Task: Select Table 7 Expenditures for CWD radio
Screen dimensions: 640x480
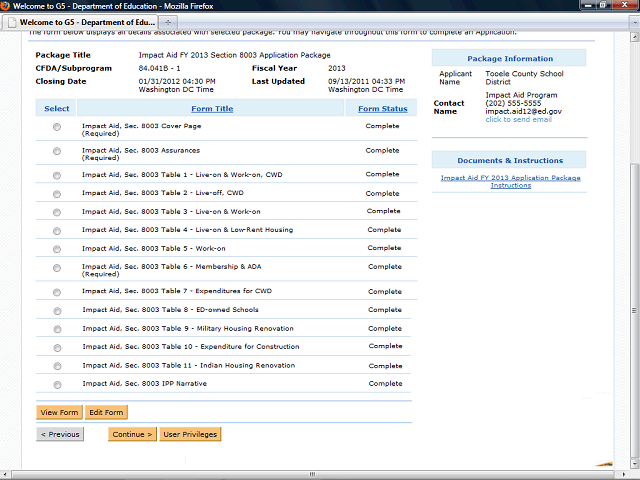Action: [x=57, y=292]
